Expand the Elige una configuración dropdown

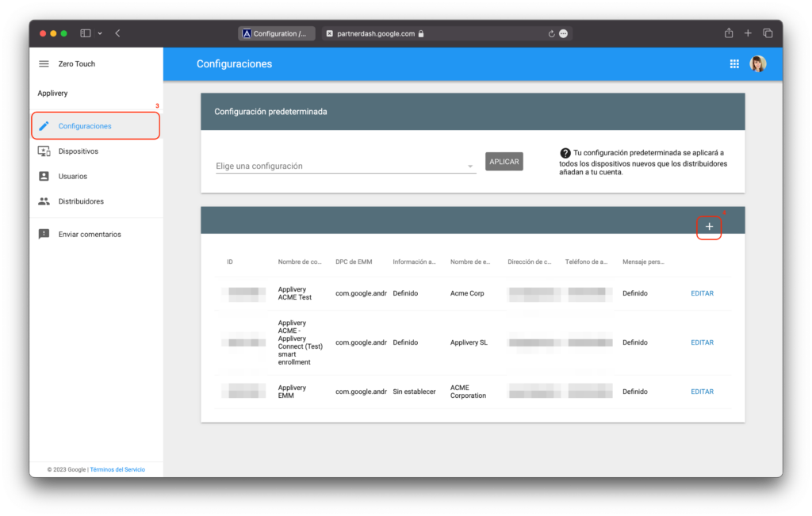(346, 166)
